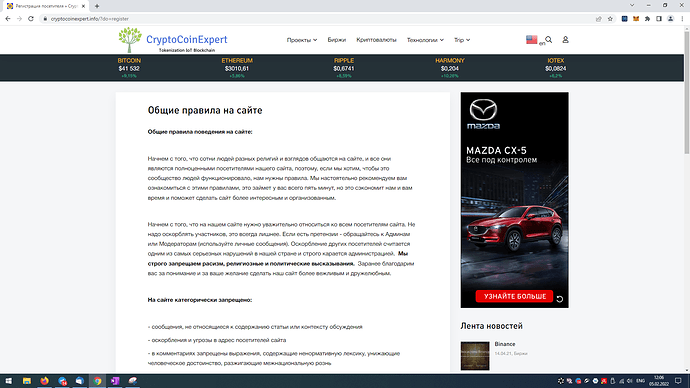Open the Криптовалюты menu item

376,40
